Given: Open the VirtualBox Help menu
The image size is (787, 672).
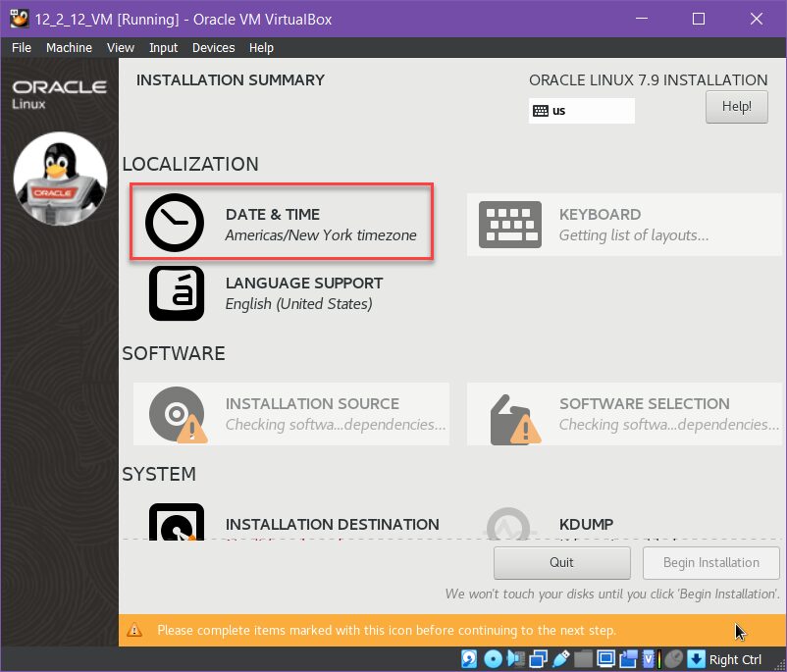Looking at the screenshot, I should [261, 48].
